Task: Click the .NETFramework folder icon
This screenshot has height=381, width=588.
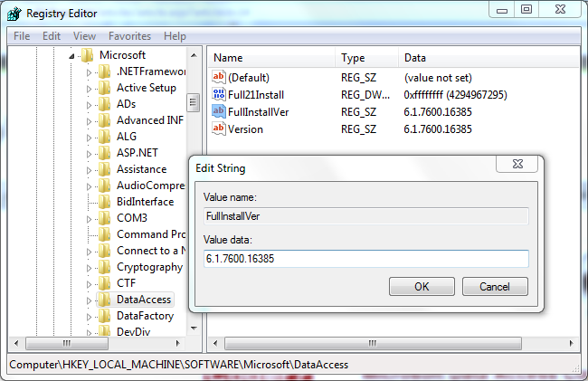Action: pos(105,71)
